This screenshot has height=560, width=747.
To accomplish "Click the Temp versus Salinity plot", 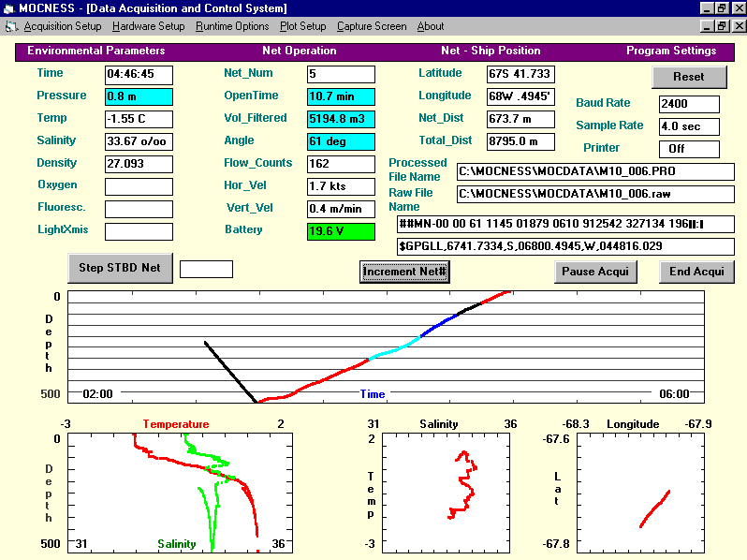I will point(446,493).
